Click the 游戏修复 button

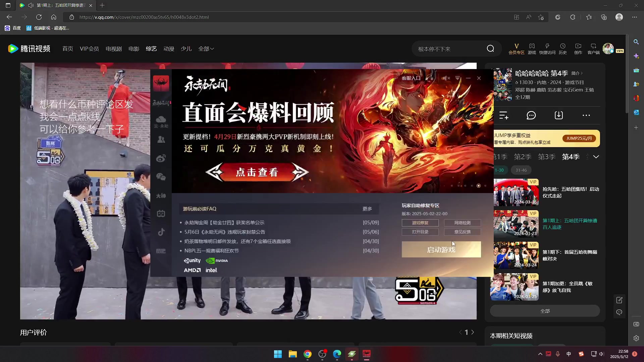pos(420,223)
